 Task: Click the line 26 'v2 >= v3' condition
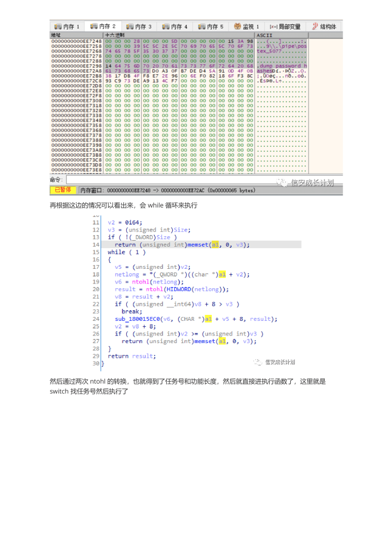point(189,334)
